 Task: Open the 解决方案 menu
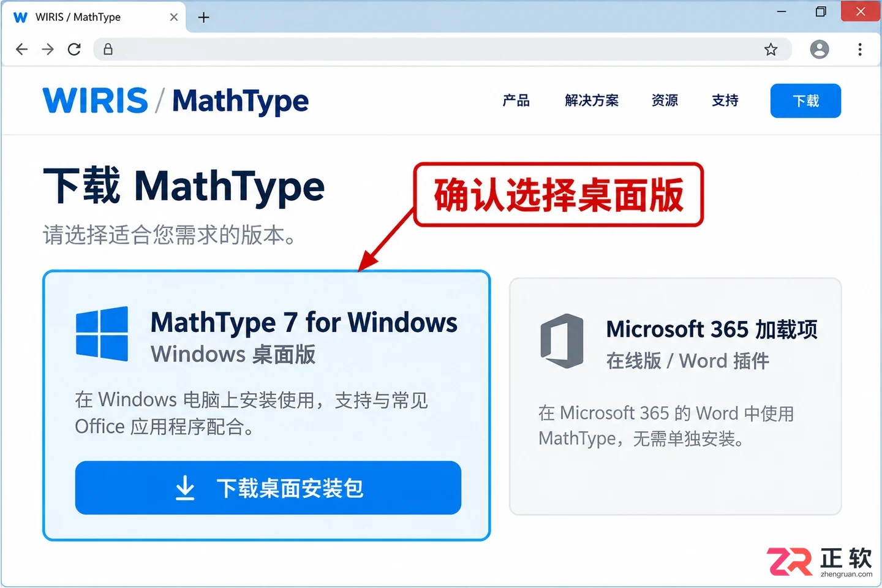pyautogui.click(x=592, y=100)
